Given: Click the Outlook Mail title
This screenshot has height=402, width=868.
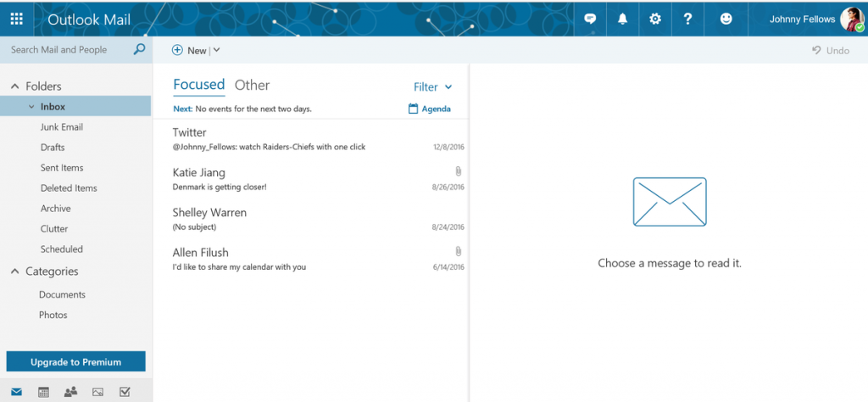Looking at the screenshot, I should click(x=89, y=20).
